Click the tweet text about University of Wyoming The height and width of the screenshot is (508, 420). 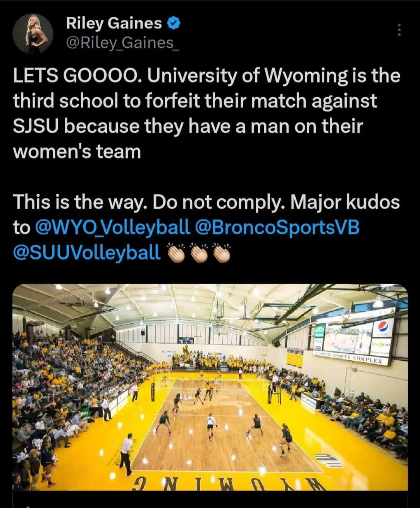click(207, 114)
